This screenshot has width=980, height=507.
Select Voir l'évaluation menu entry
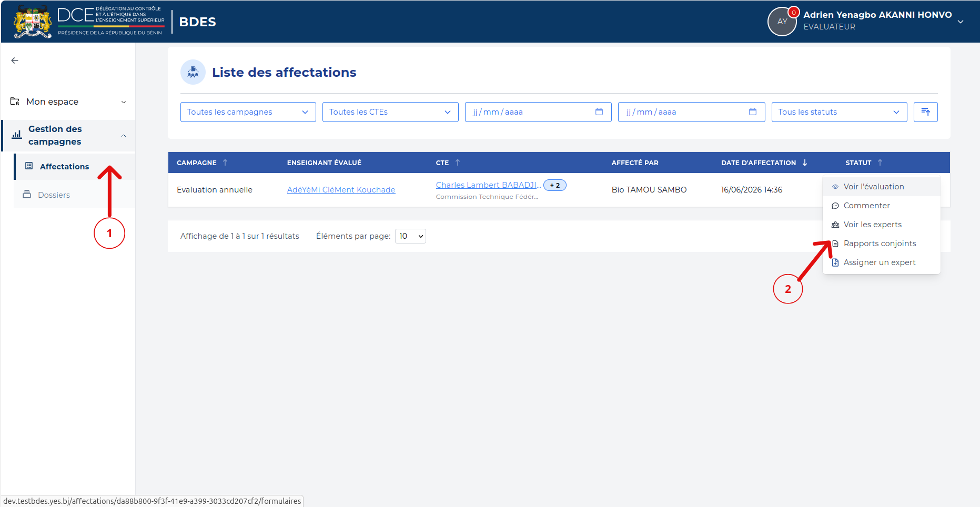pyautogui.click(x=881, y=187)
